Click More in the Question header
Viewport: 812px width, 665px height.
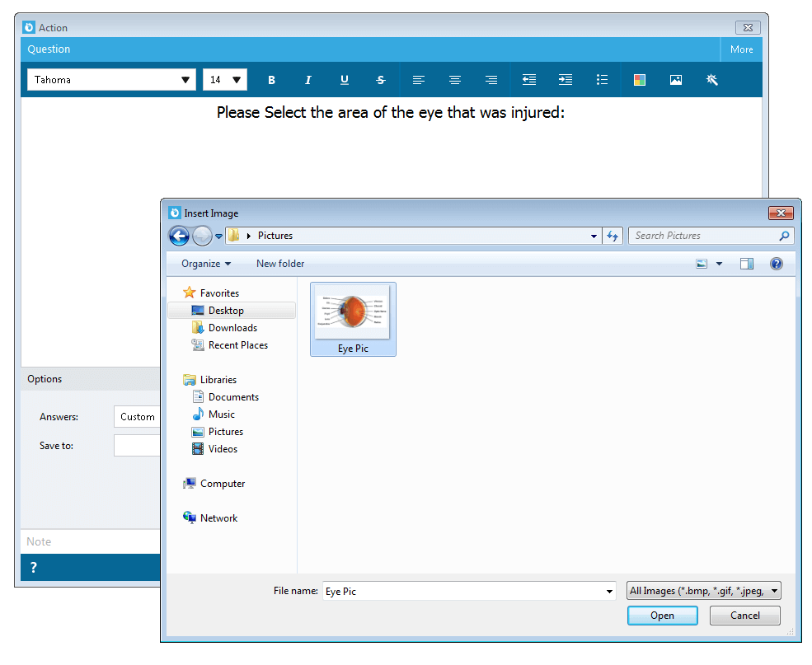click(x=742, y=49)
